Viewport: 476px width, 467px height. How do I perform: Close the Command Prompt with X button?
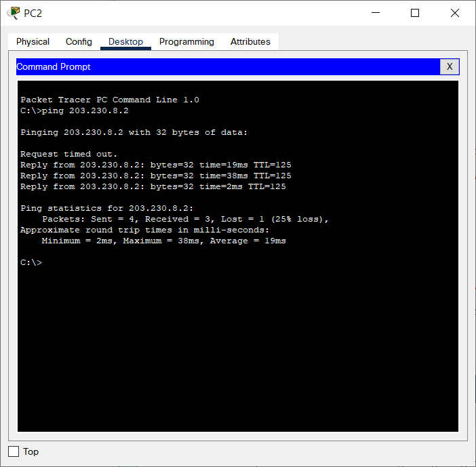tap(450, 66)
